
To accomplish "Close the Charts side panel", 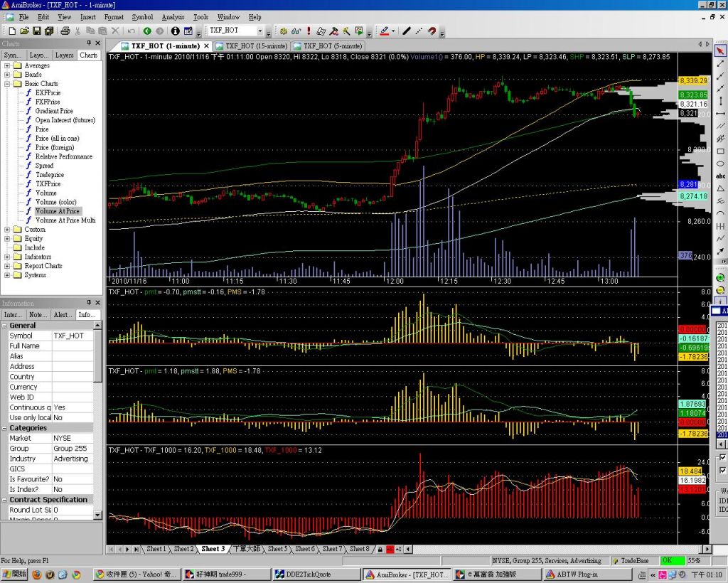I will pos(97,43).
